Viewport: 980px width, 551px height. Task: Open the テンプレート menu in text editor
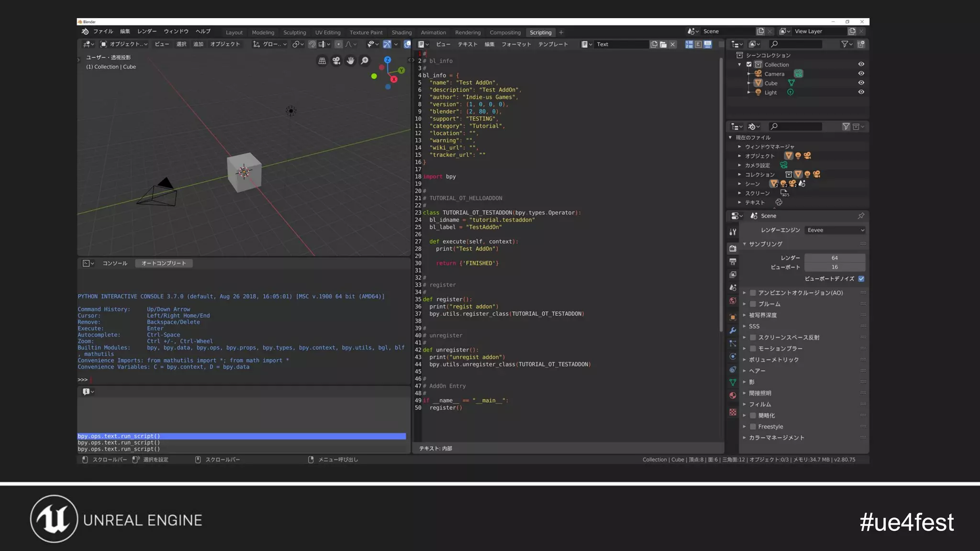[553, 44]
